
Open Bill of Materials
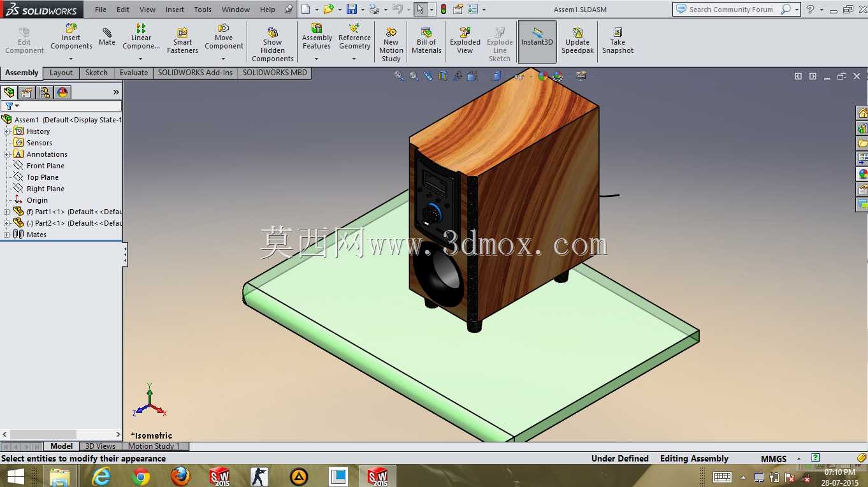click(x=426, y=41)
